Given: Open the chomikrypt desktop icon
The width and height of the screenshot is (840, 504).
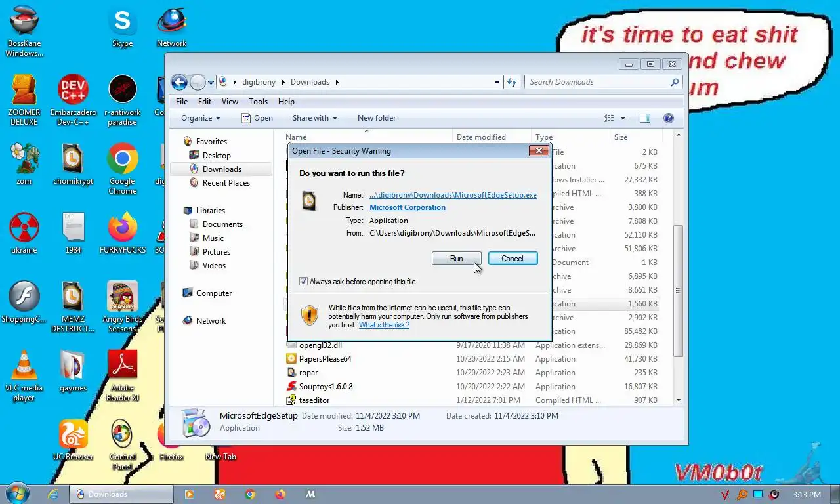Looking at the screenshot, I should tap(73, 164).
